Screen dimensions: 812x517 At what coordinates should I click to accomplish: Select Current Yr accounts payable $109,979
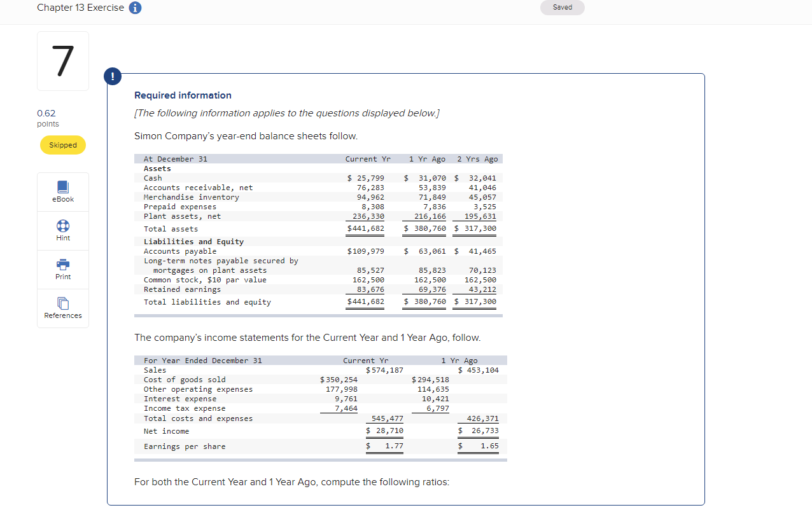(366, 251)
